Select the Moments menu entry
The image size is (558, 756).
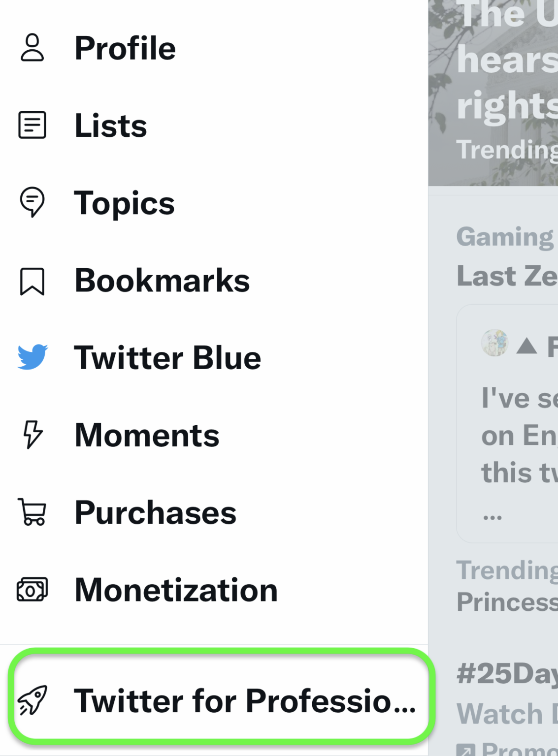click(x=147, y=436)
